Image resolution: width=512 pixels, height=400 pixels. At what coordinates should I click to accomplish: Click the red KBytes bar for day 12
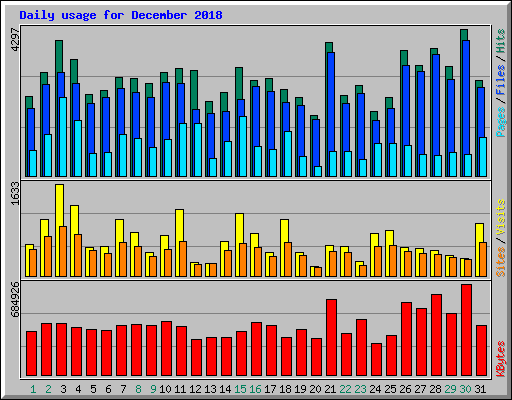tap(196, 358)
